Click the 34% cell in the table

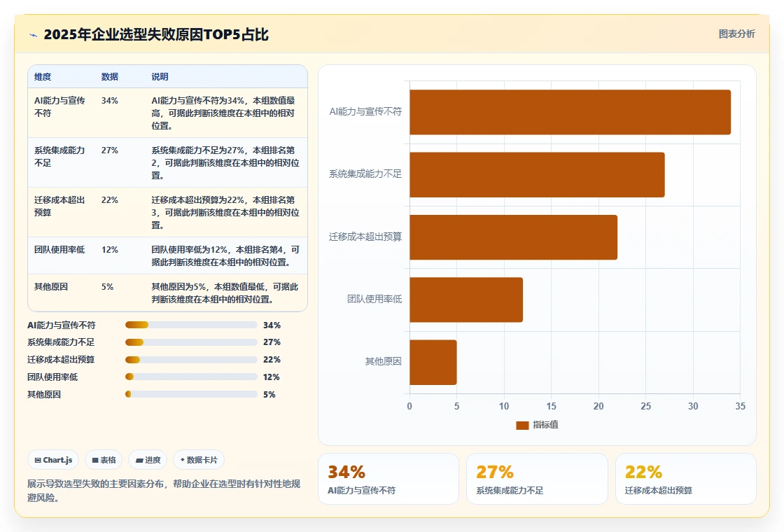pyautogui.click(x=109, y=101)
